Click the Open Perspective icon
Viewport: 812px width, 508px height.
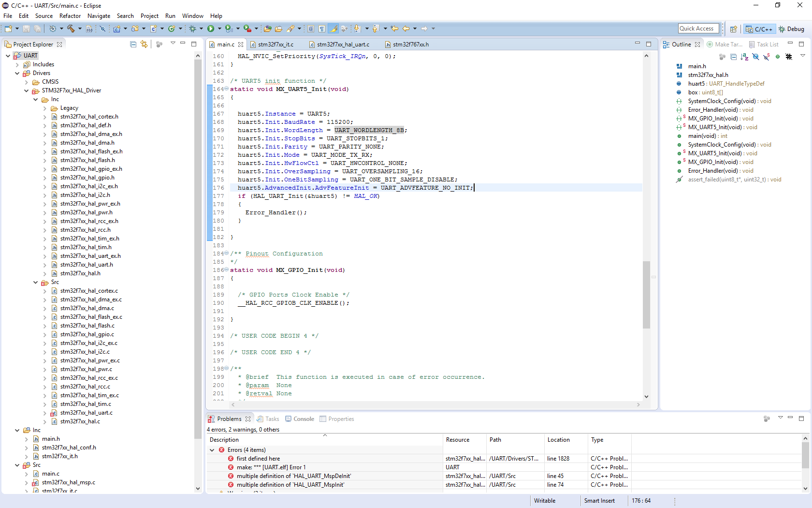[733, 29]
